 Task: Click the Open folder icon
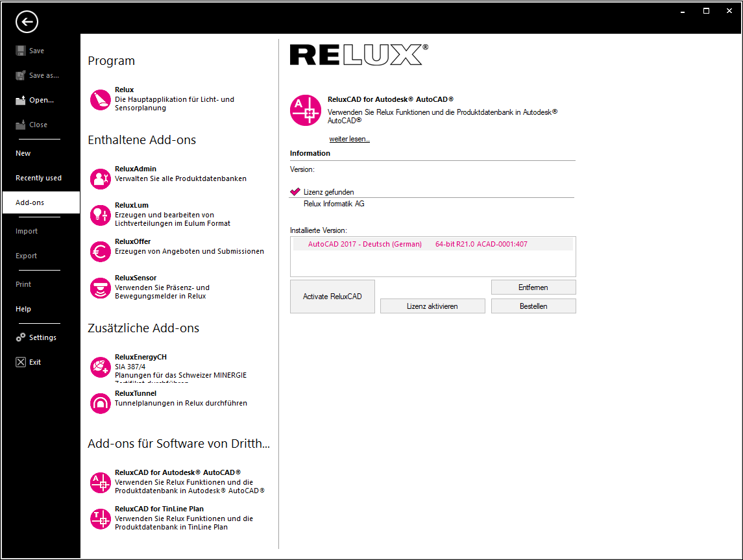click(x=20, y=100)
